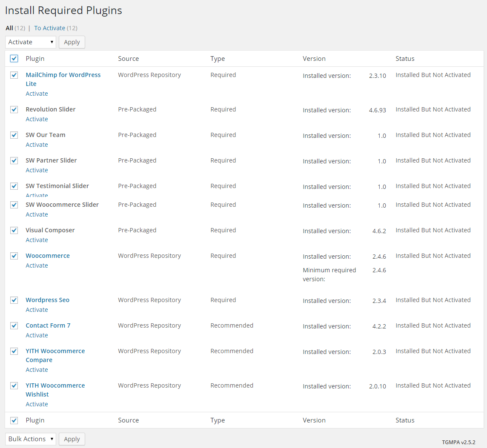
Task: Activate the SW Testimonial Slider plugin
Action: coord(37,195)
